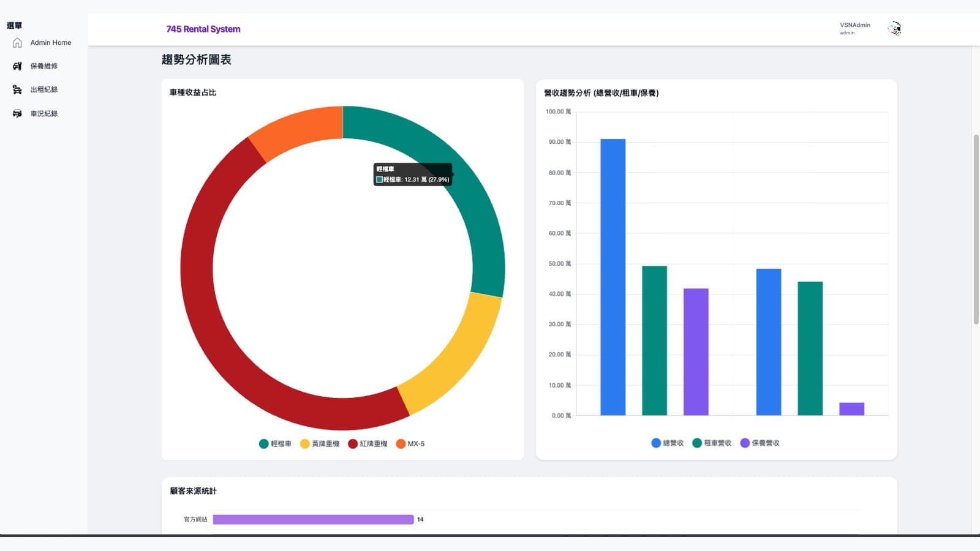
Task: Click the 車況紀錄 car icon
Action: pos(17,113)
